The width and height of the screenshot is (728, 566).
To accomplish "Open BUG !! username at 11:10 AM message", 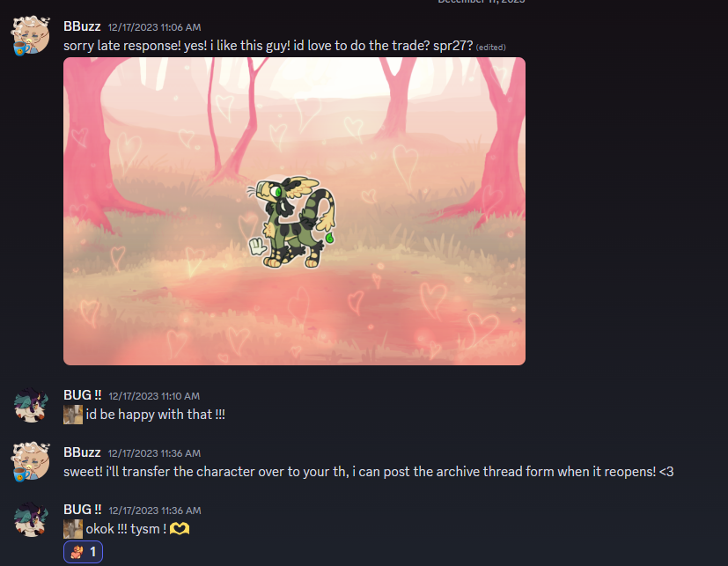I will click(82, 395).
